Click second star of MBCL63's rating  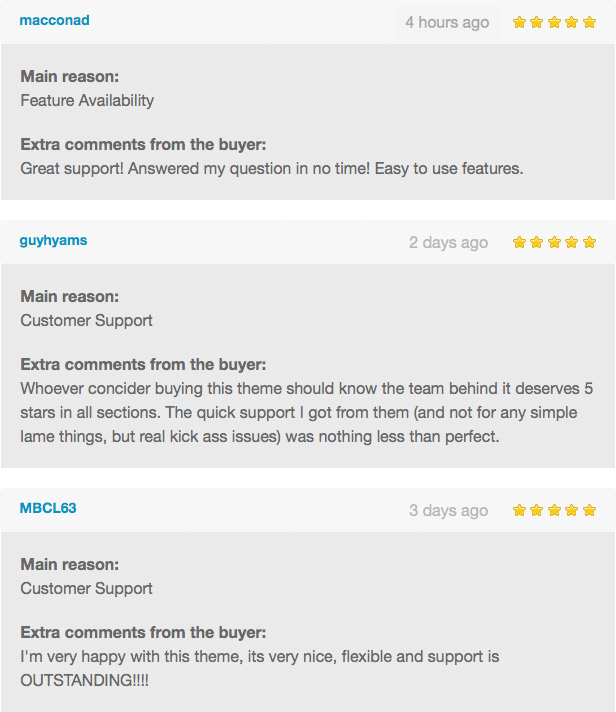(537, 510)
